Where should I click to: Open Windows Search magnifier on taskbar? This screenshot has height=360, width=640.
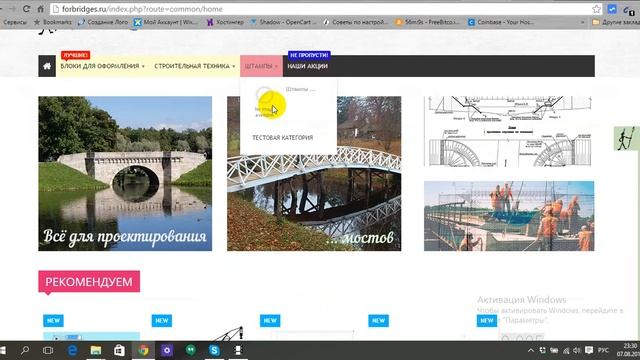(25, 350)
